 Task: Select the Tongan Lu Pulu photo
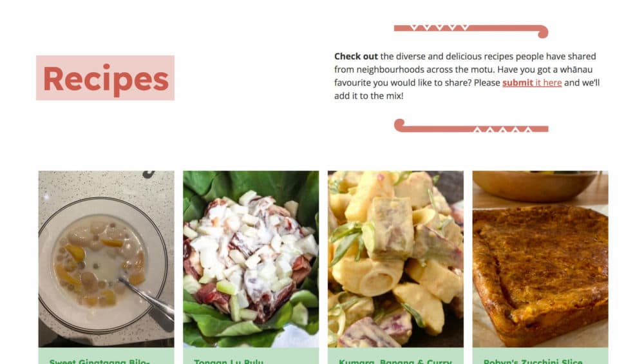click(251, 259)
